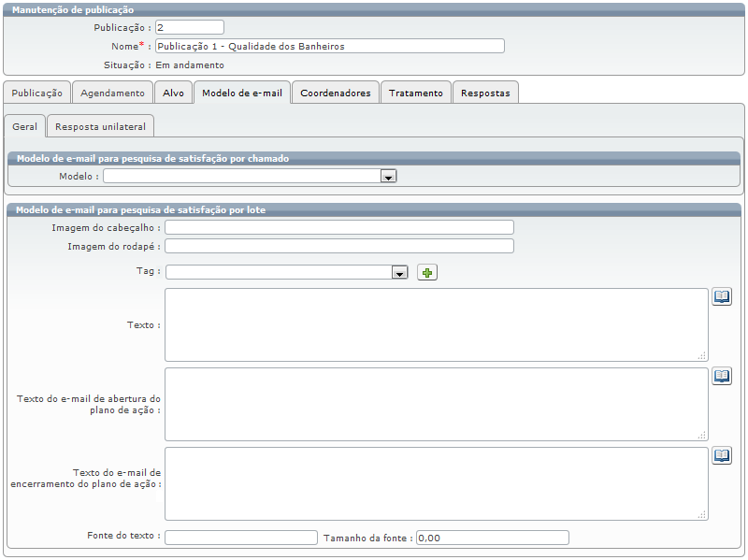Expand the Modelo dropdown
This screenshot has width=748, height=560.
tap(389, 176)
